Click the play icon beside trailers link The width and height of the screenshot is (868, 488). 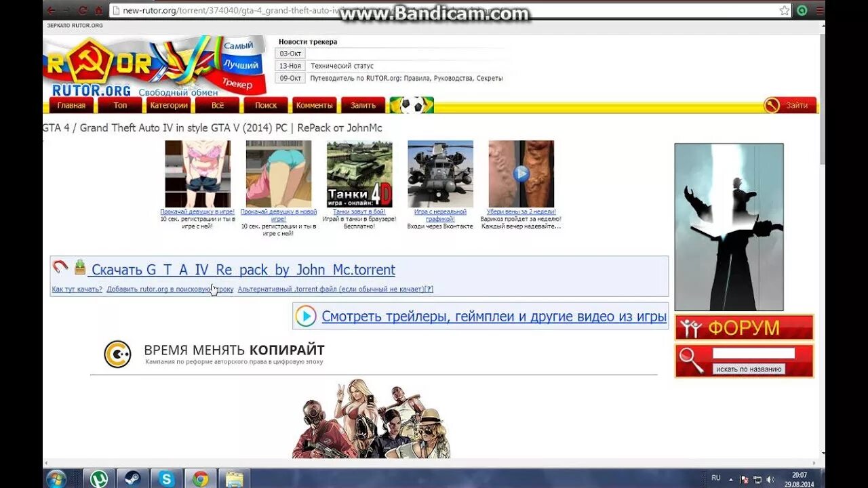[x=306, y=316]
